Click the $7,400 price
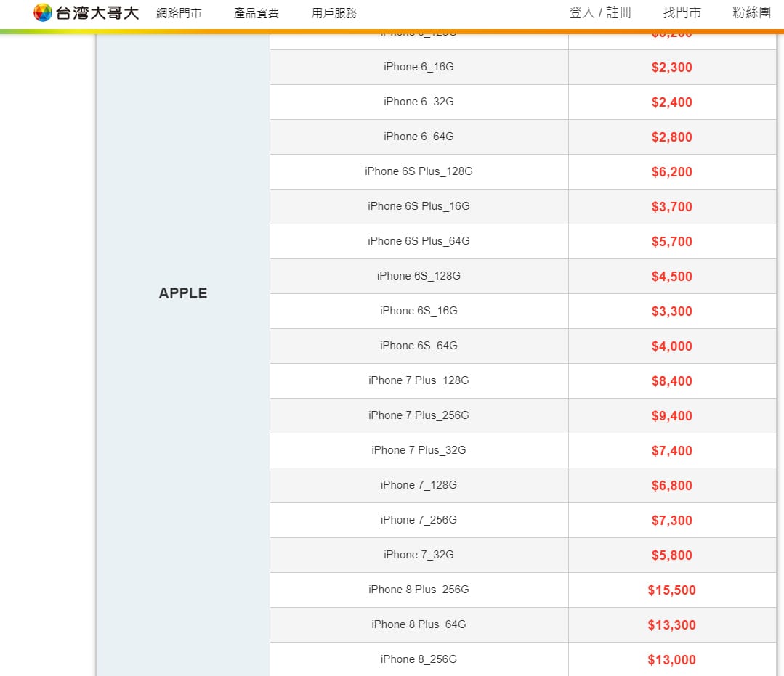Image resolution: width=784 pixels, height=676 pixels. tap(671, 451)
